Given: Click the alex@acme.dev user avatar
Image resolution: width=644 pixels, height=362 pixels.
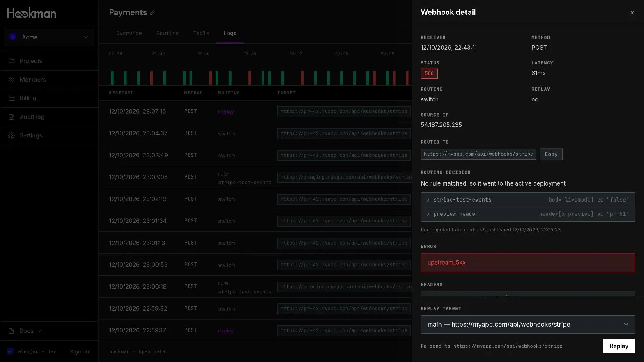Looking at the screenshot, I should click(x=11, y=351).
